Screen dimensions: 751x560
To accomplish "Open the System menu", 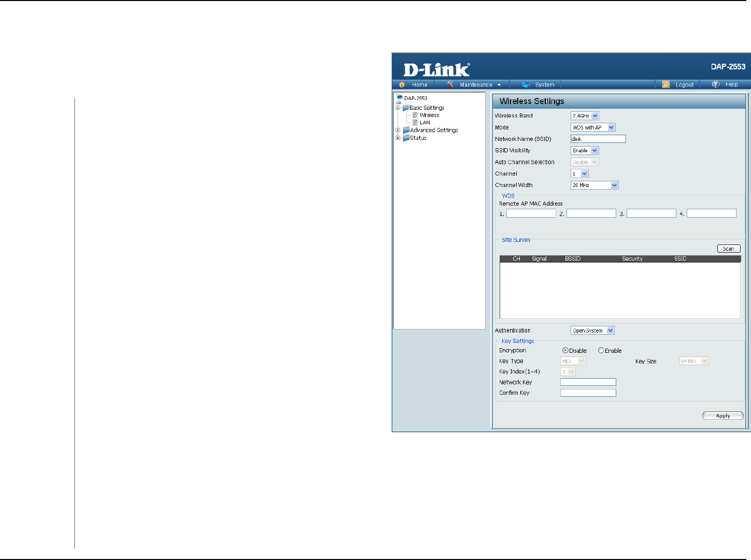I will coord(539,84).
